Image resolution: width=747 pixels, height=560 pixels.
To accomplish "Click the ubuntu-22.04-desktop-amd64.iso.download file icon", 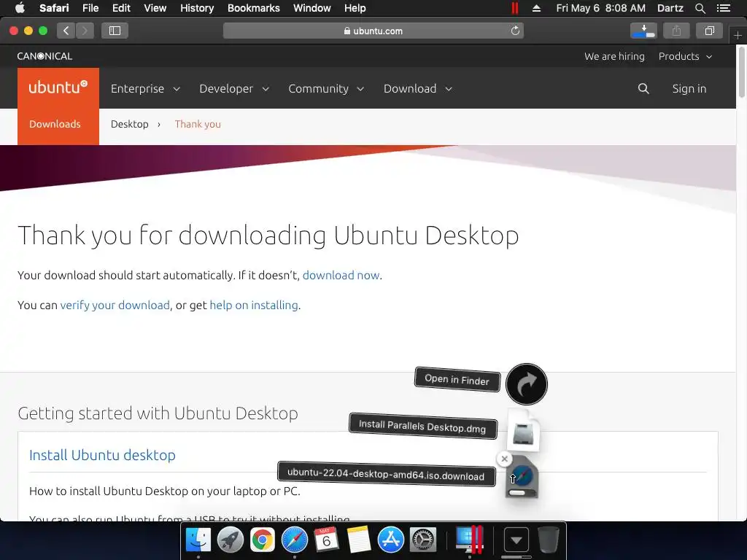I will 522,478.
